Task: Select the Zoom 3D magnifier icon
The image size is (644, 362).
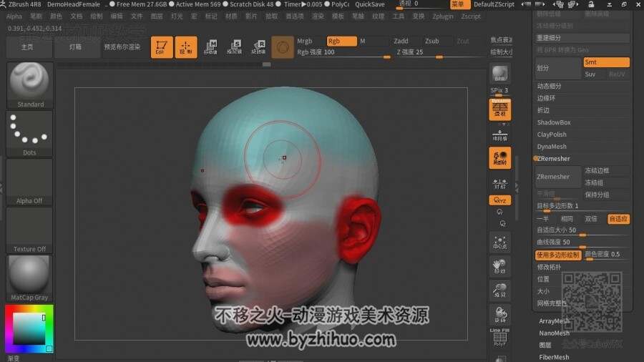Action: pos(500,290)
